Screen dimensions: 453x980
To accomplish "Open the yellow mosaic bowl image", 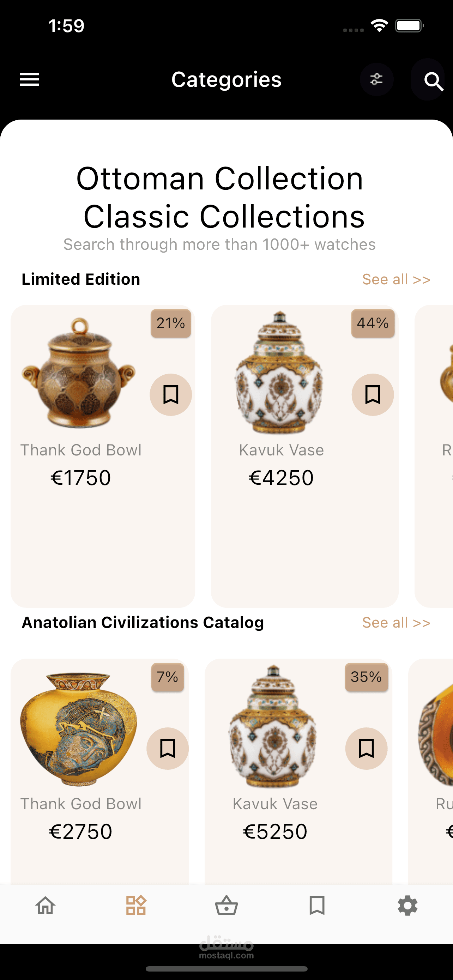I will pyautogui.click(x=79, y=727).
